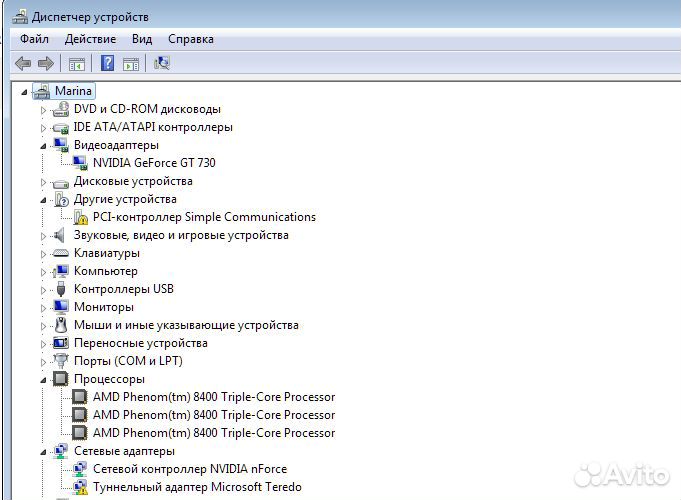Click the sound speaker category icon
The height and width of the screenshot is (500, 681).
tap(60, 235)
